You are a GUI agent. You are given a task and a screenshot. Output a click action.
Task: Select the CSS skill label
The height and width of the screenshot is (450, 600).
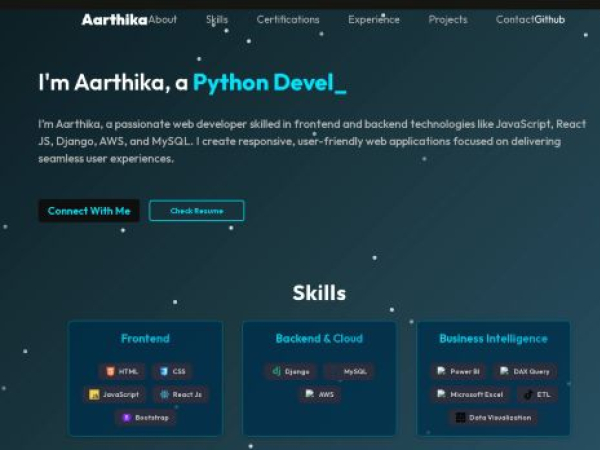pos(179,372)
